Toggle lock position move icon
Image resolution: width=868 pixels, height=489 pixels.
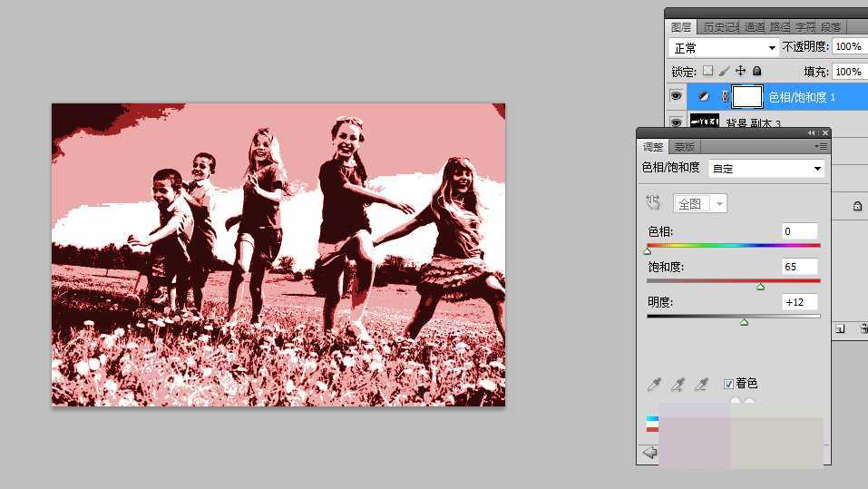(741, 71)
